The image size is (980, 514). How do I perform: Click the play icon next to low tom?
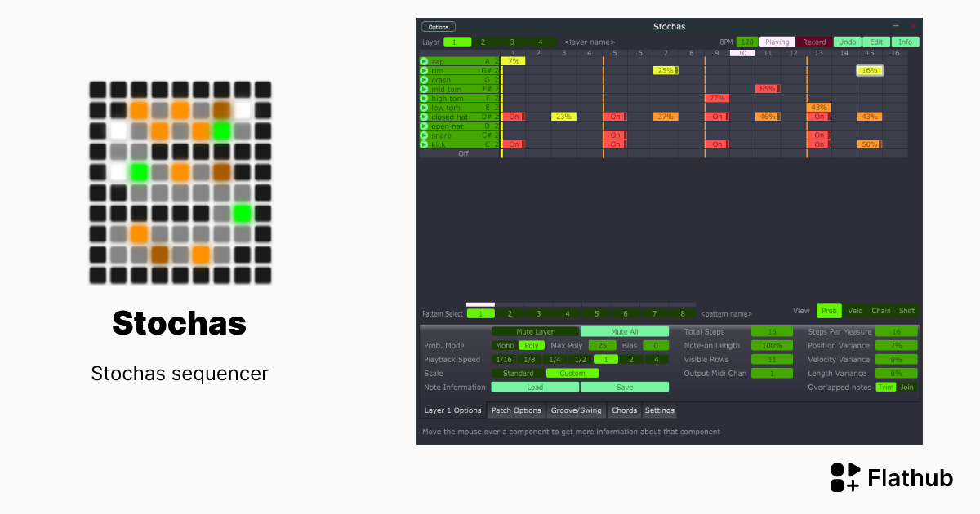coord(424,108)
